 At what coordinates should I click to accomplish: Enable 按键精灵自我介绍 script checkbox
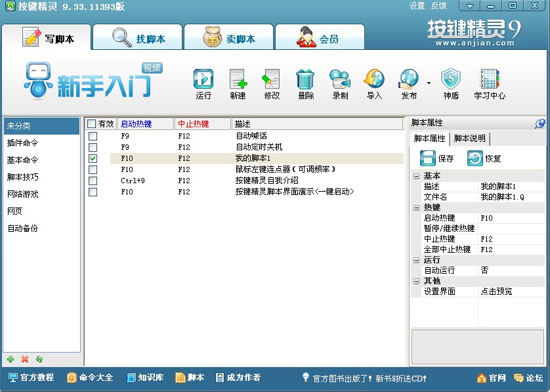click(93, 181)
